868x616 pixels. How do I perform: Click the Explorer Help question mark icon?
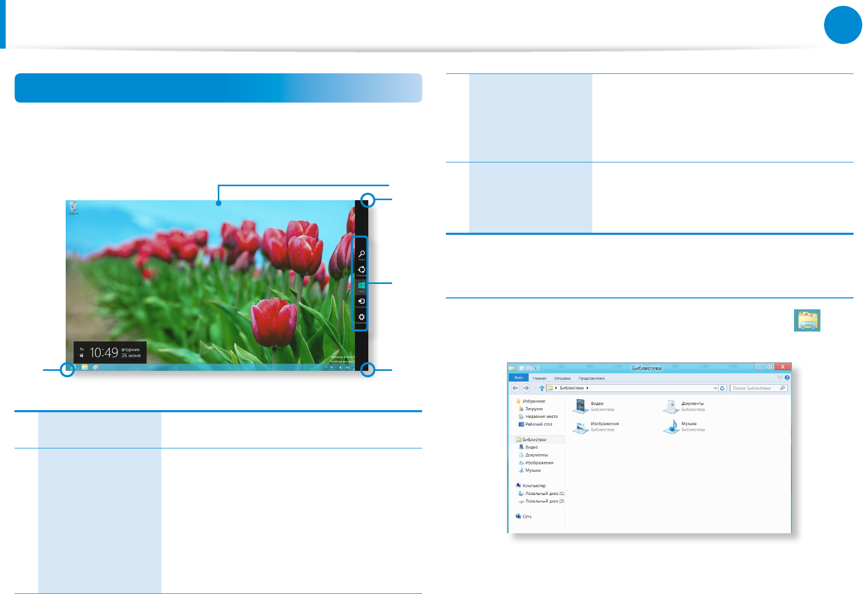coord(787,378)
